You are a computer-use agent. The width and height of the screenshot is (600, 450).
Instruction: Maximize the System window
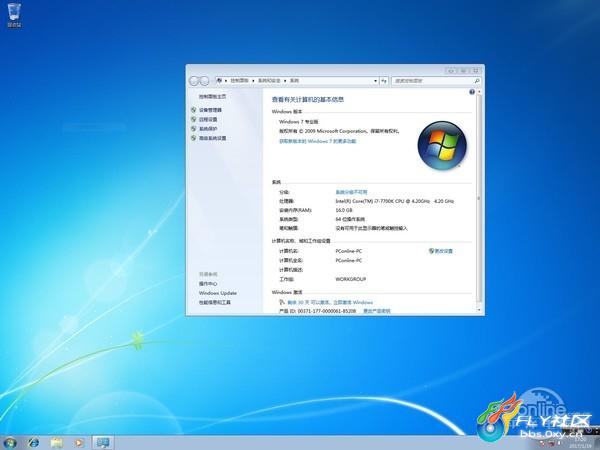[x=463, y=70]
